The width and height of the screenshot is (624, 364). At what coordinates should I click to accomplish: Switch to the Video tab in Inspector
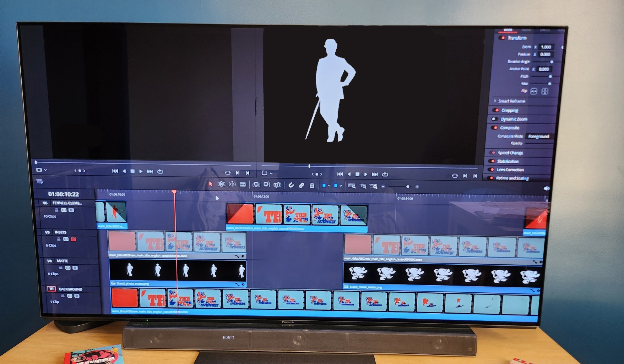tap(508, 30)
